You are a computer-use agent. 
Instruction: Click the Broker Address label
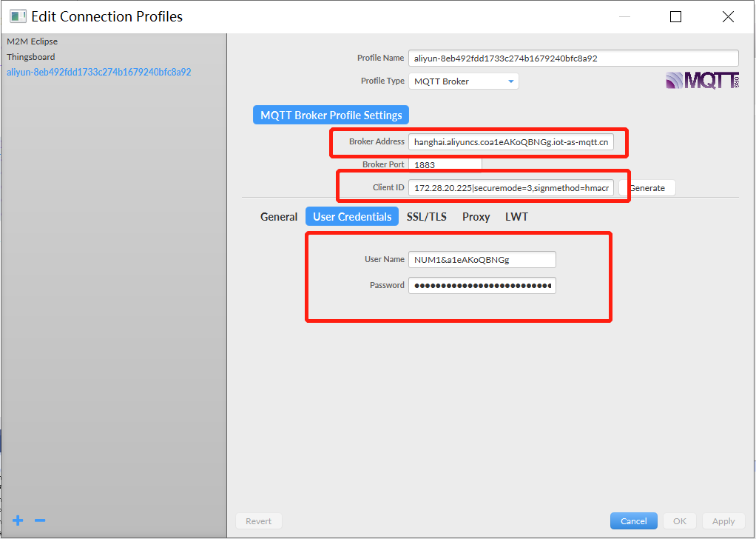(377, 142)
